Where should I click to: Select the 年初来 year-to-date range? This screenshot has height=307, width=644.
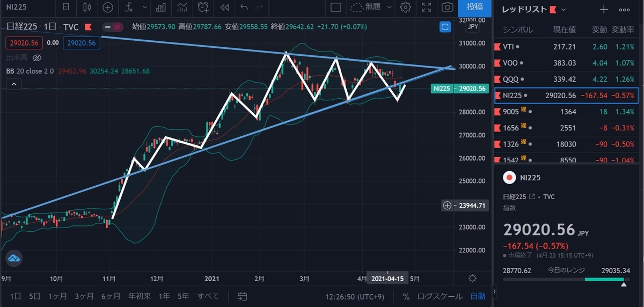pos(140,296)
